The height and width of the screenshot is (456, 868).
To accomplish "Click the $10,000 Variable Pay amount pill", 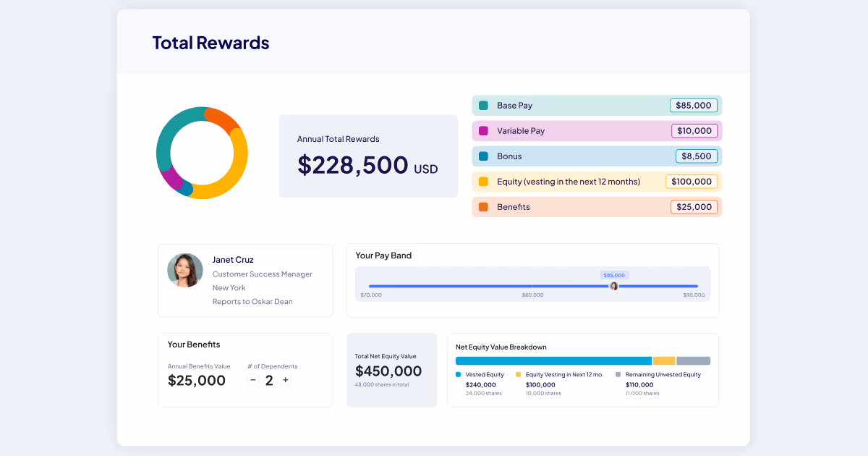I will pos(694,130).
